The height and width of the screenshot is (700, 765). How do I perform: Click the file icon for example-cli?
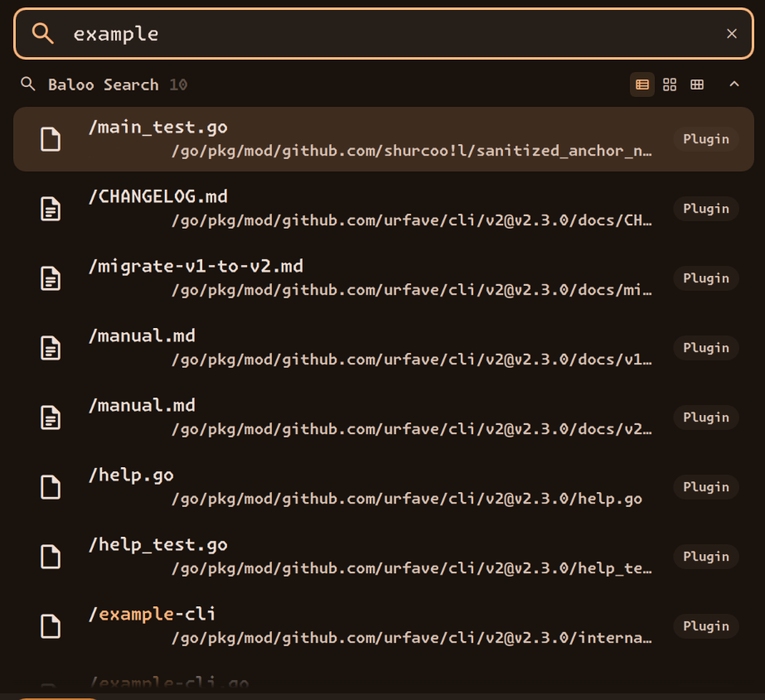[51, 626]
